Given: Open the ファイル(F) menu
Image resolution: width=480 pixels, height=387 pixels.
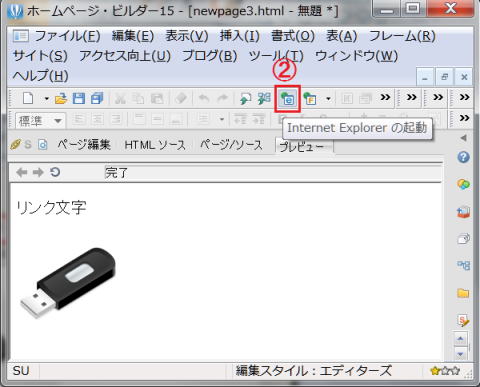Looking at the screenshot, I should tap(67, 36).
